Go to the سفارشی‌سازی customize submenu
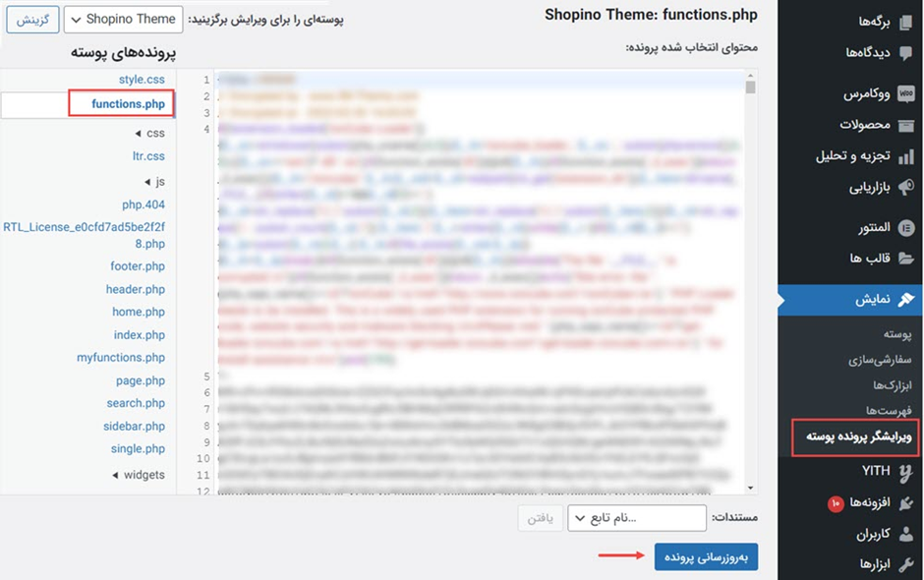Screen dimensions: 924x580 pos(880,360)
